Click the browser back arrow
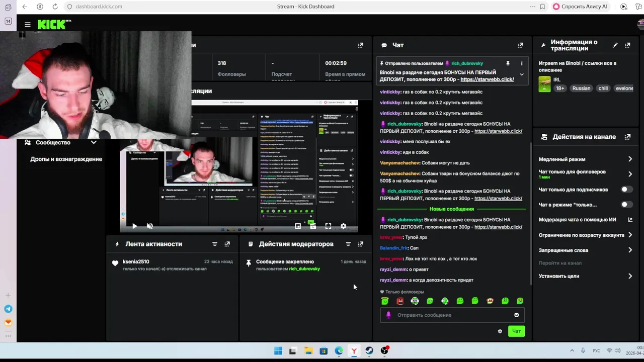Viewport: 644px width, 362px height. [x=25, y=7]
